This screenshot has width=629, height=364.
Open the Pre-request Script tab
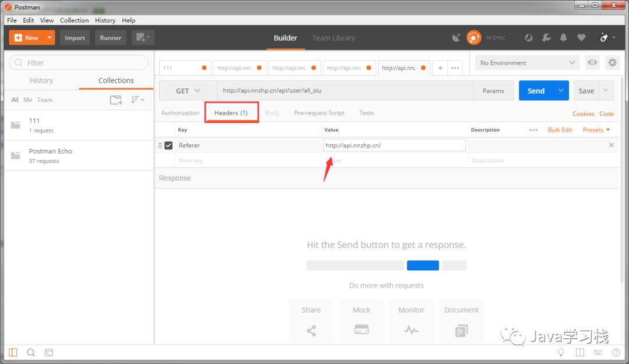point(319,113)
